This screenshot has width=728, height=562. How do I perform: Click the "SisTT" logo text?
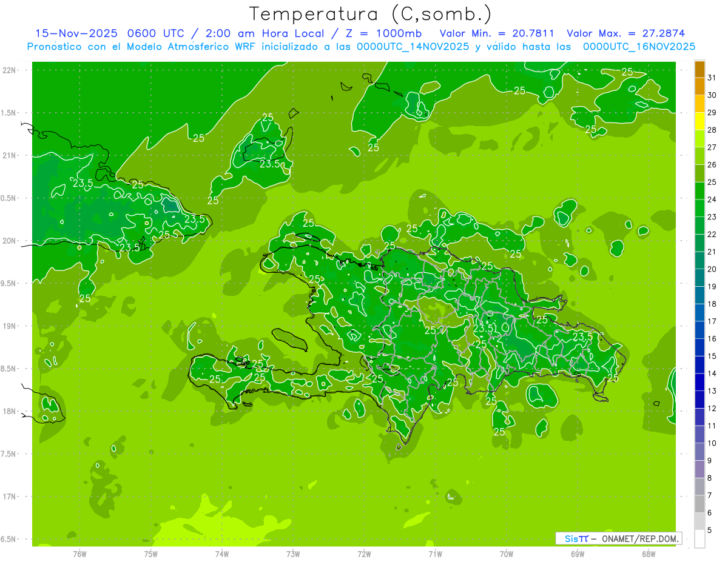576,538
